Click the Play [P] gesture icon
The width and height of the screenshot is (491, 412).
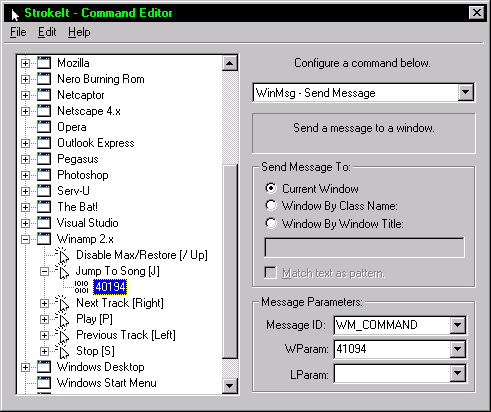[x=62, y=319]
